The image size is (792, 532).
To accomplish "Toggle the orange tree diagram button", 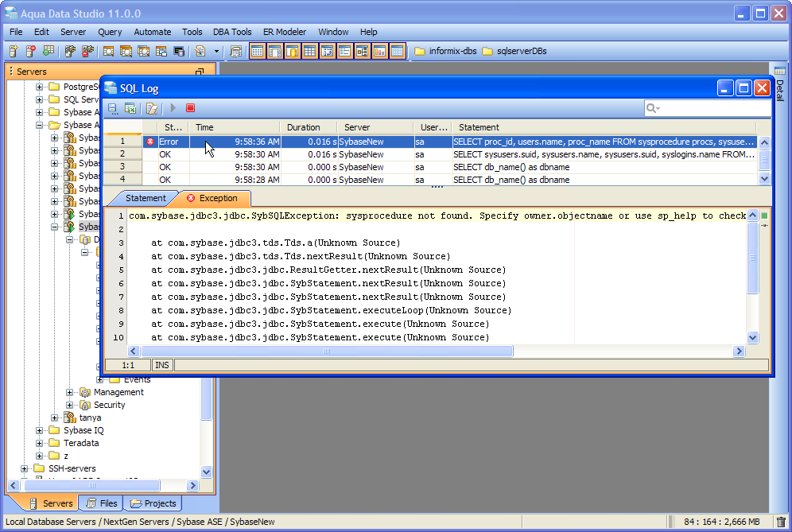I will click(x=362, y=51).
